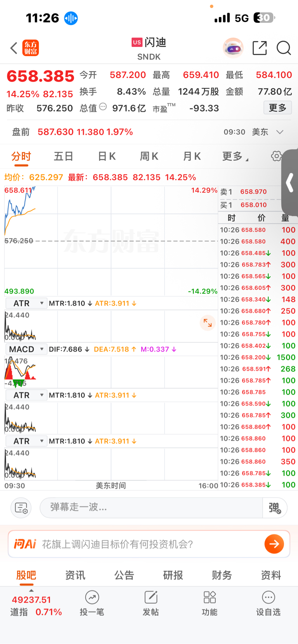
Task: Tap the 均价 625.297 label
Action: point(34,177)
